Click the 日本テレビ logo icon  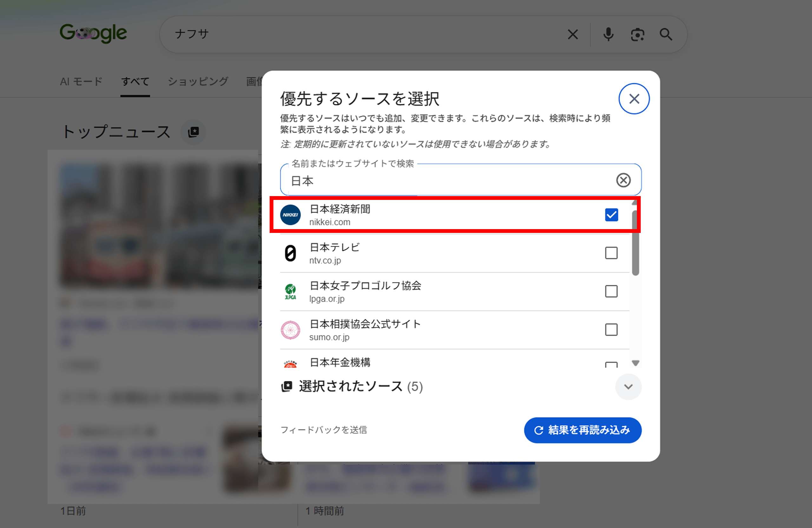click(290, 253)
